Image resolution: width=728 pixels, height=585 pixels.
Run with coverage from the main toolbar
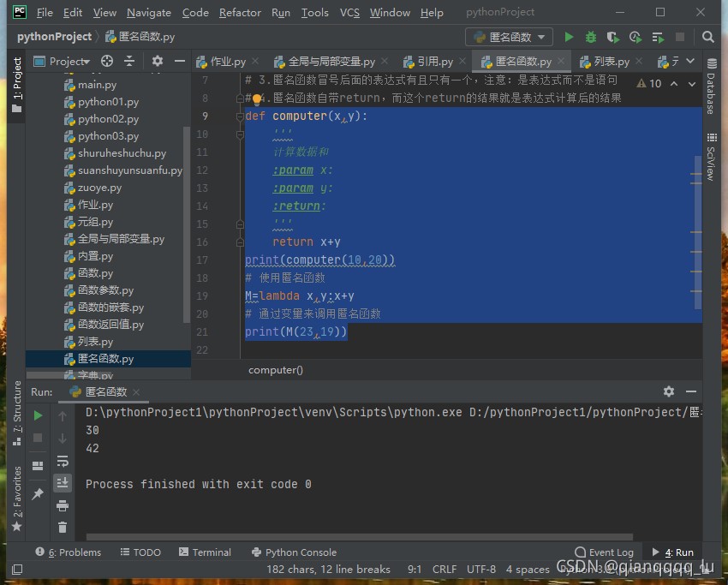(612, 37)
